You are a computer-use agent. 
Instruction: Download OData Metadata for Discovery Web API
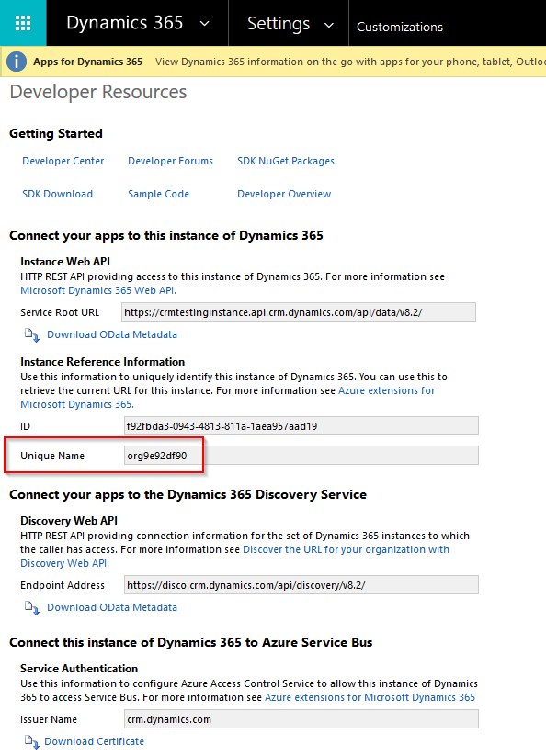tap(112, 607)
